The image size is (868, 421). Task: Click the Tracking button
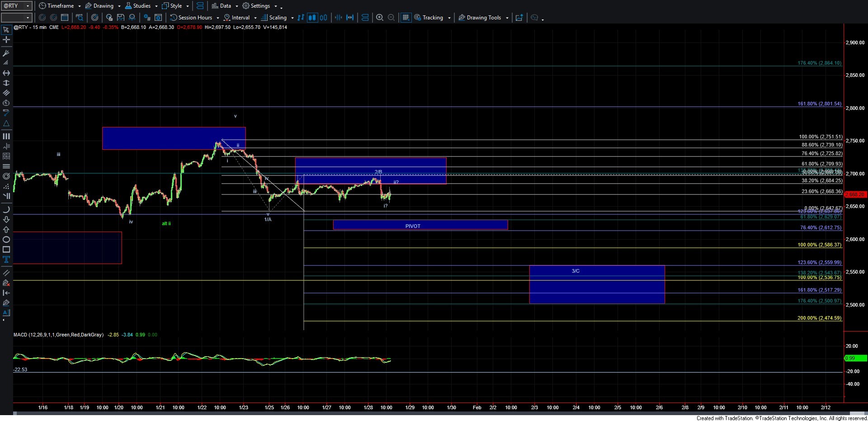point(432,18)
